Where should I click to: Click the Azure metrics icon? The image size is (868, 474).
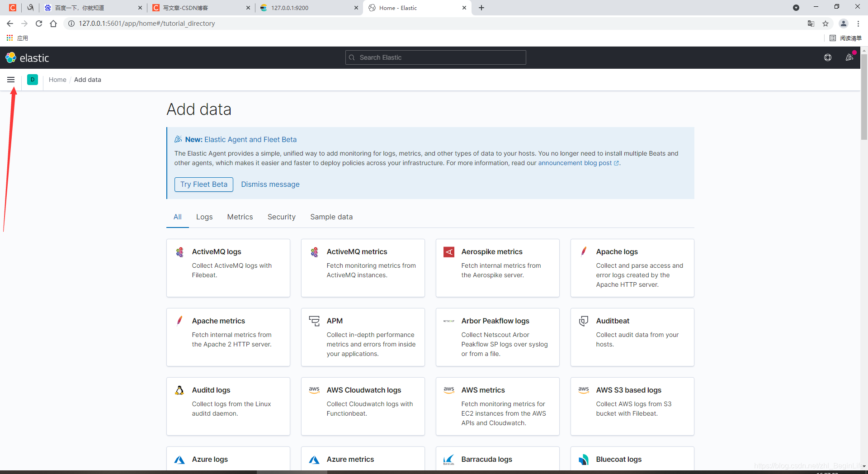tap(314, 460)
